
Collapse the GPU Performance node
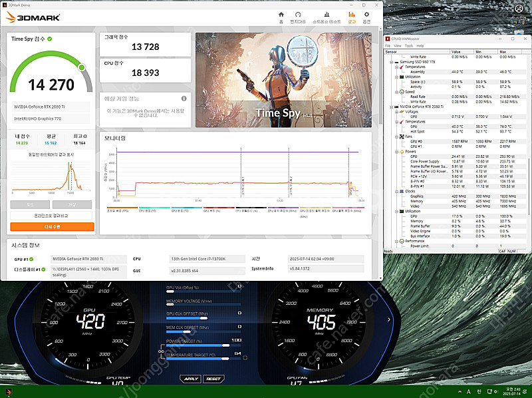(396, 241)
